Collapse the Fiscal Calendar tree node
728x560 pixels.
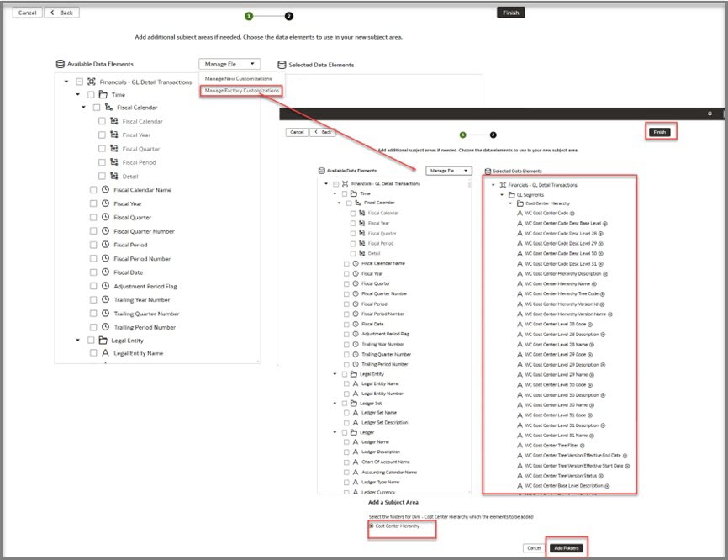point(83,106)
